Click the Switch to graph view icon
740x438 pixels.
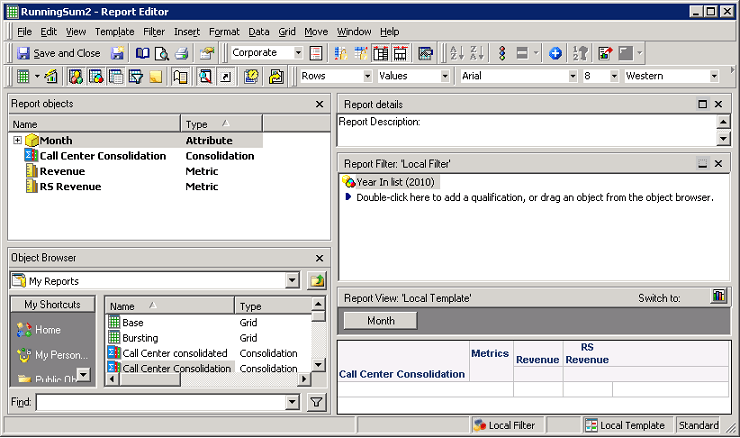coord(718,297)
